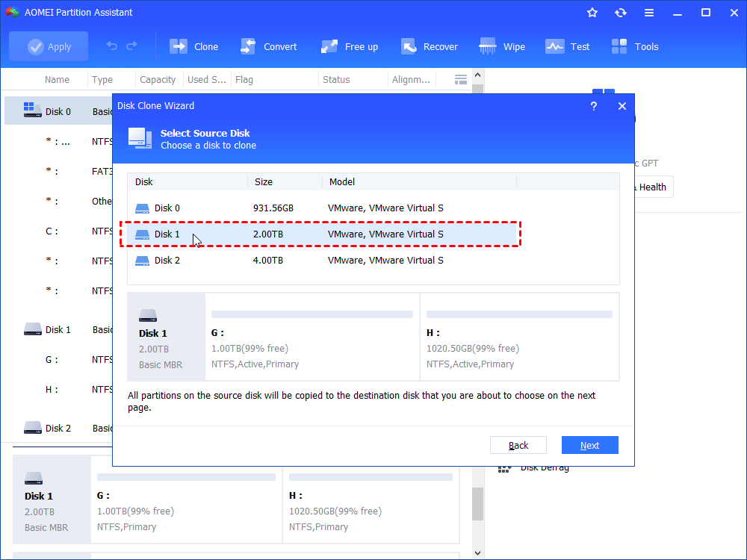Click the scroll down arrow of the main list
This screenshot has height=560, width=747.
point(478,553)
